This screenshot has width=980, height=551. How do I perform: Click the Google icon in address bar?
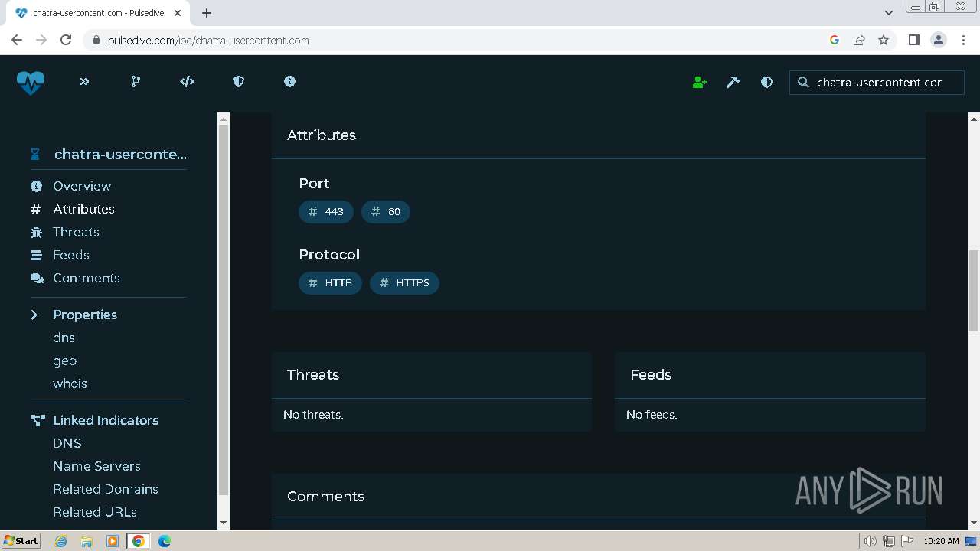pyautogui.click(x=835, y=40)
